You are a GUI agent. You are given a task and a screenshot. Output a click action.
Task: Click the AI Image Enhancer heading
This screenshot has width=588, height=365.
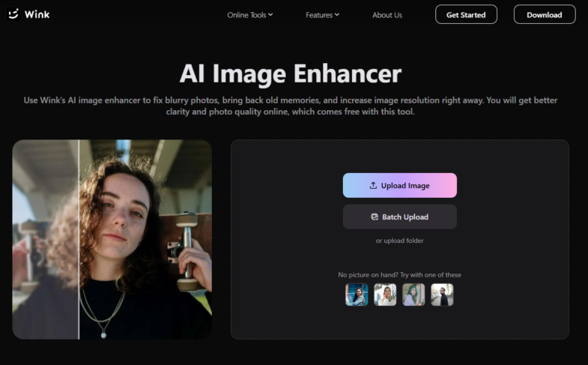[291, 73]
